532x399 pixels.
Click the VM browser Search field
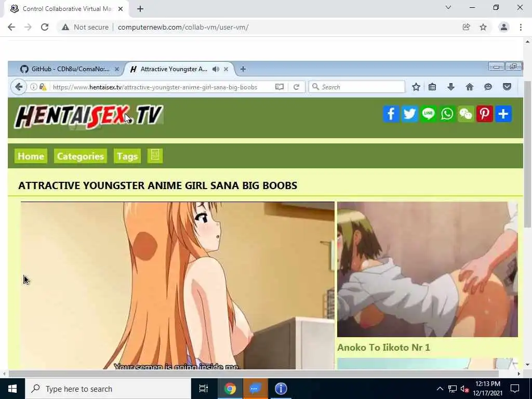tap(357, 87)
